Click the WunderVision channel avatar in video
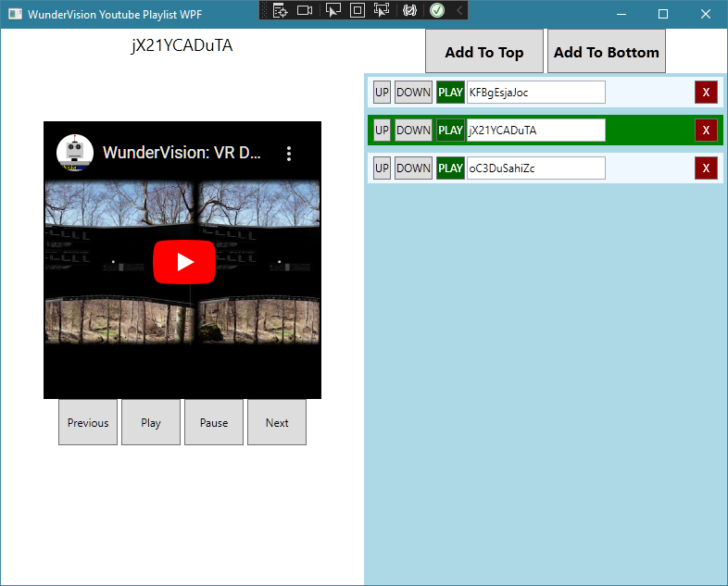Screen dimensions: 728x586 (x=75, y=153)
